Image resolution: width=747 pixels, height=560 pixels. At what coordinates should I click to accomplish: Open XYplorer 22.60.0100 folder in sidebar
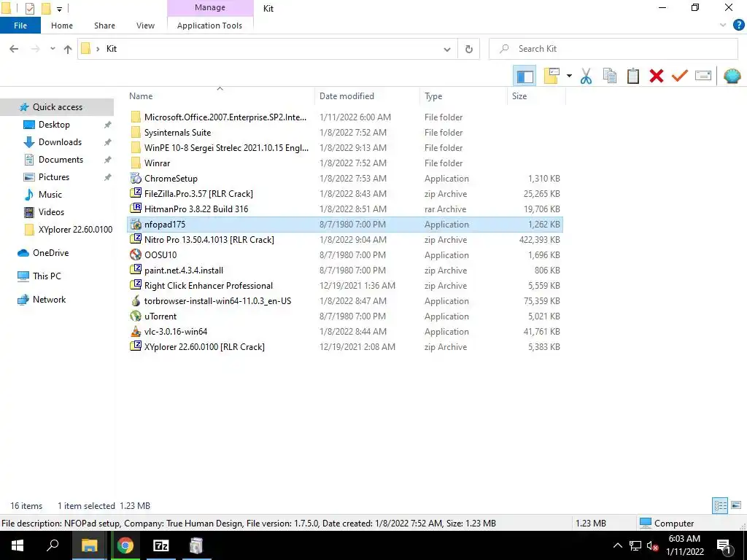(75, 230)
